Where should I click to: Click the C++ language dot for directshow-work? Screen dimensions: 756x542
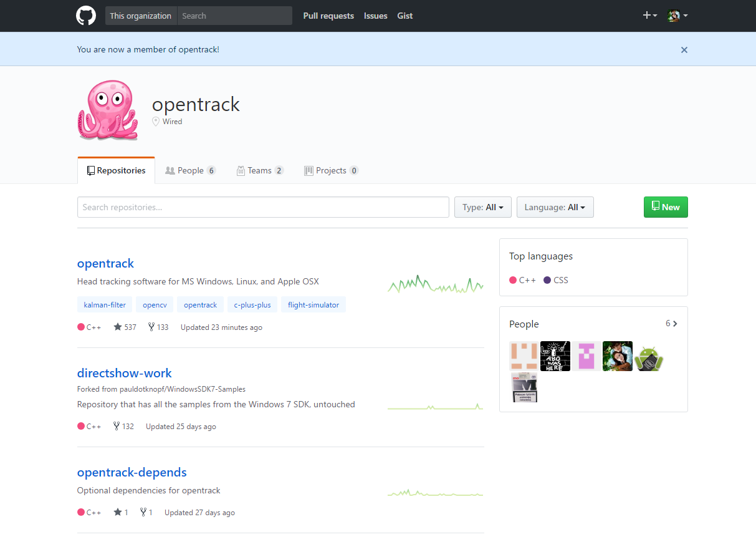click(81, 427)
